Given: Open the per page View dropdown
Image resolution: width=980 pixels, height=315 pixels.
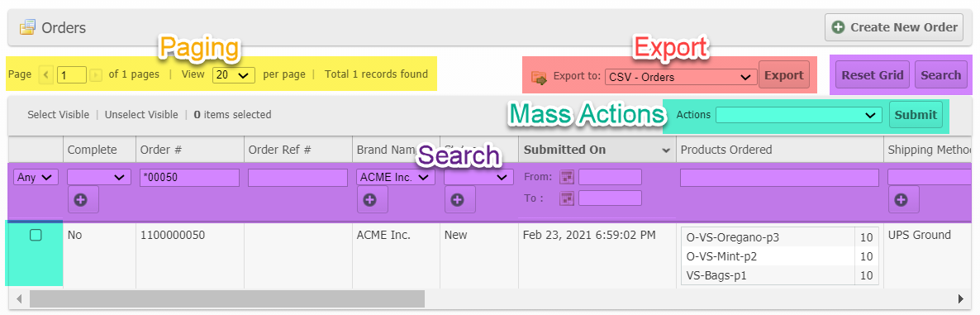Looking at the screenshot, I should point(234,75).
